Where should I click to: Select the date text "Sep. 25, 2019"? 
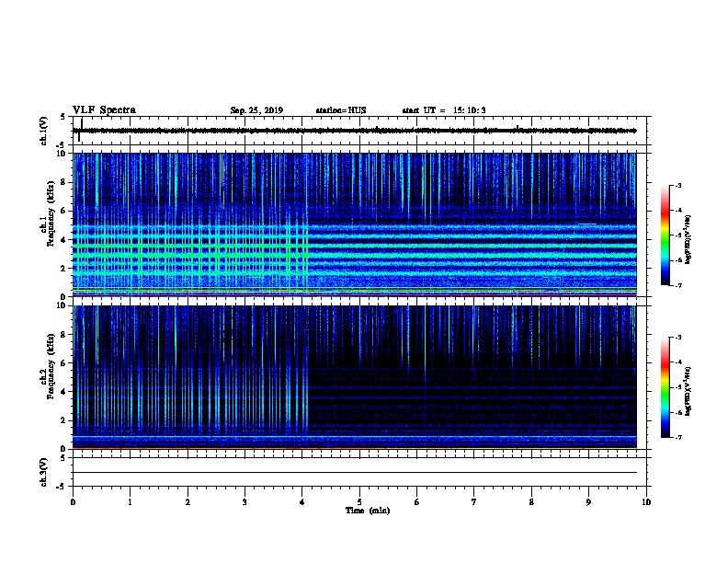click(x=256, y=110)
